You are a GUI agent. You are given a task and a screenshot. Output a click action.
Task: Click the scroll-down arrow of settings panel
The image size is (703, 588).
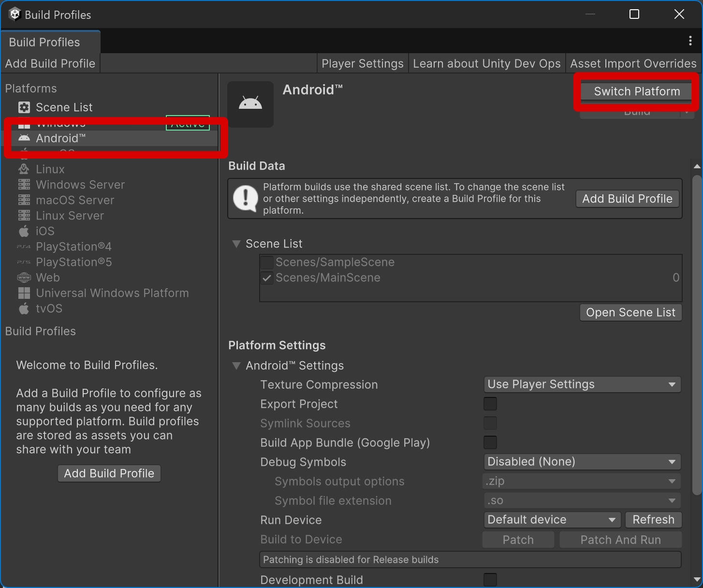(x=697, y=579)
